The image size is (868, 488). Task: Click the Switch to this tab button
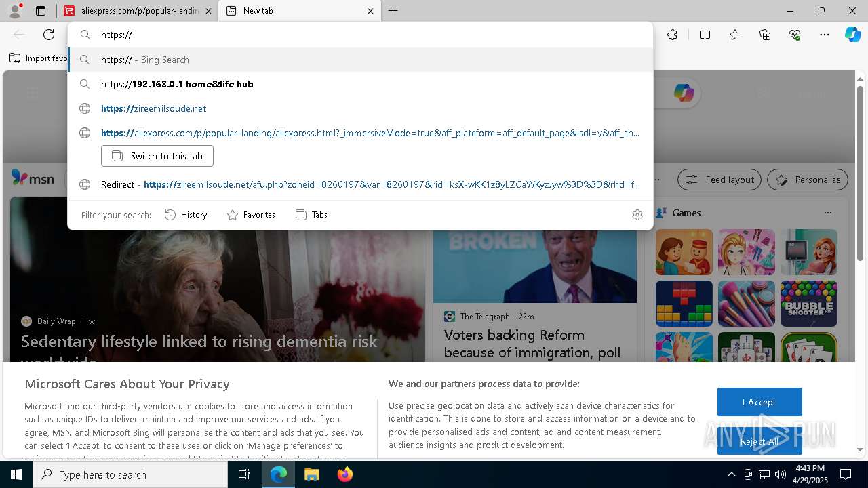pos(157,156)
